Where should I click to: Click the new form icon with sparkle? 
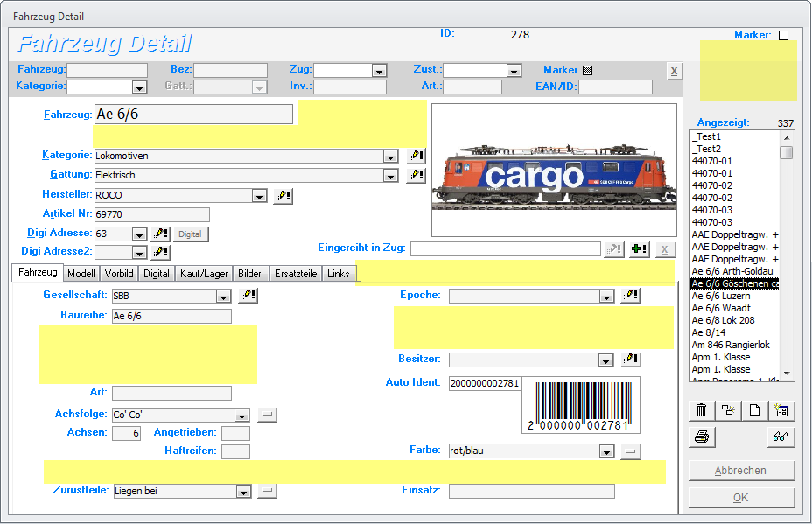point(780,410)
